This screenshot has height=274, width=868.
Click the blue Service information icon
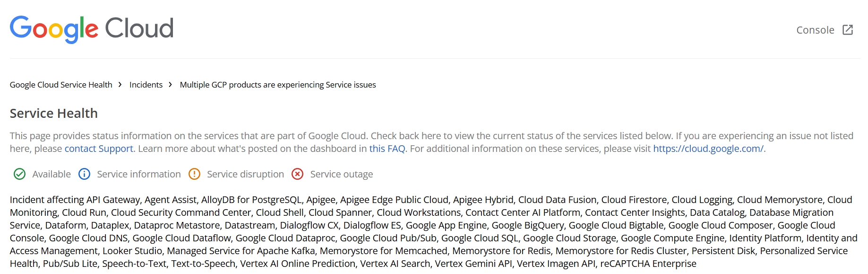(84, 174)
